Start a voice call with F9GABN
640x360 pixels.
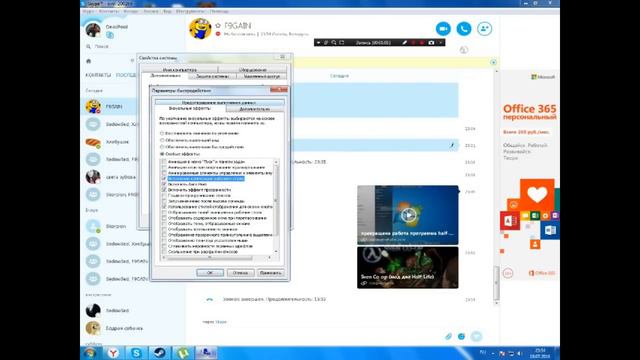click(x=464, y=29)
